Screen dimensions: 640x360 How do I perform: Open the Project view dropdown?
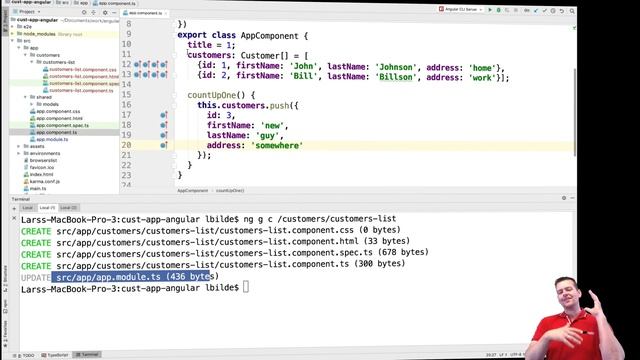pos(27,12)
